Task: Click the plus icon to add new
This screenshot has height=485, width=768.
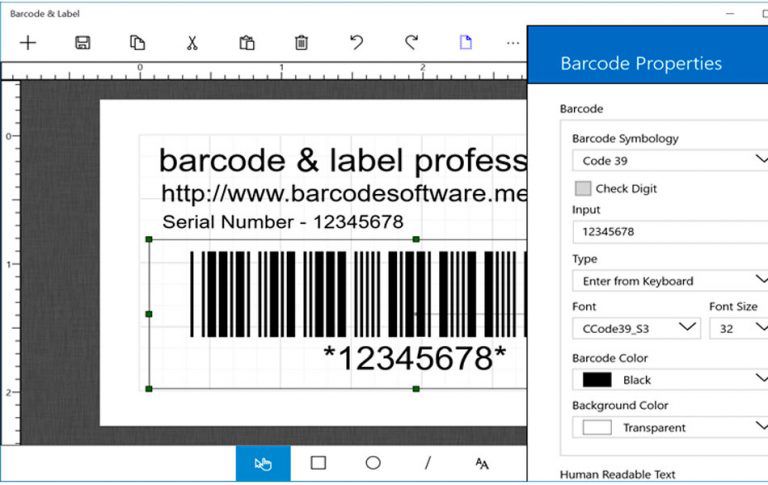Action: coord(28,42)
